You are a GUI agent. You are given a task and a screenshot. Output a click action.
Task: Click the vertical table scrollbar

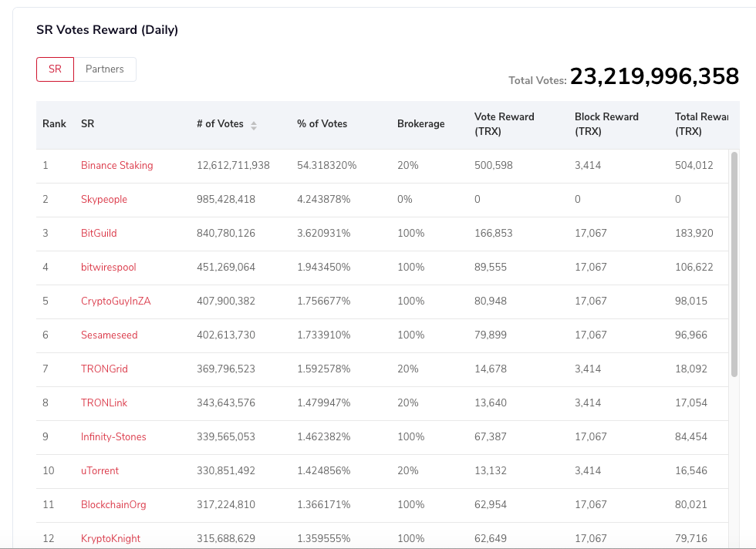point(734,264)
